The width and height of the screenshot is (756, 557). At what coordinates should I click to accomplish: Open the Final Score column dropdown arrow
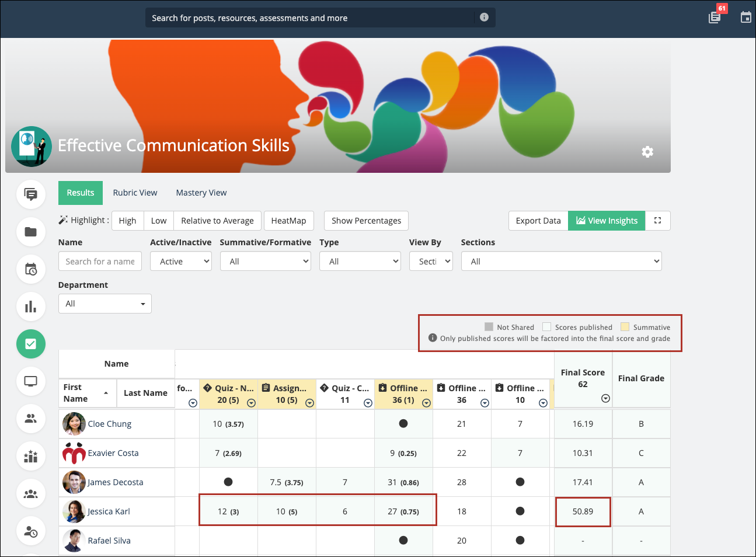(605, 398)
